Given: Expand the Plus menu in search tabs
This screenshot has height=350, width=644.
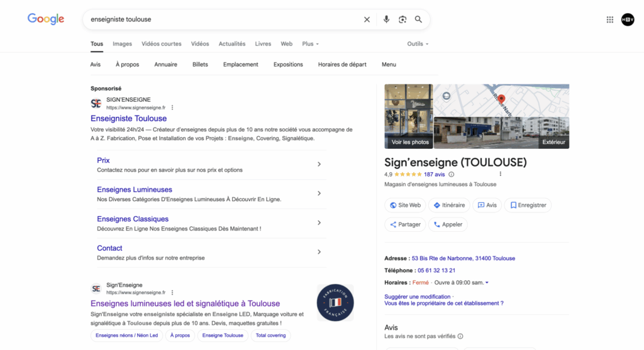Looking at the screenshot, I should pos(310,44).
